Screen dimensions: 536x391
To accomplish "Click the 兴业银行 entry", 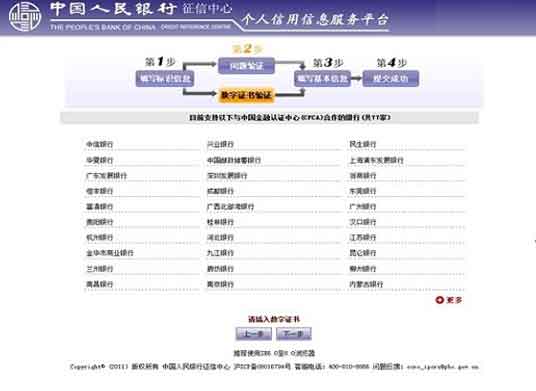I will [220, 144].
